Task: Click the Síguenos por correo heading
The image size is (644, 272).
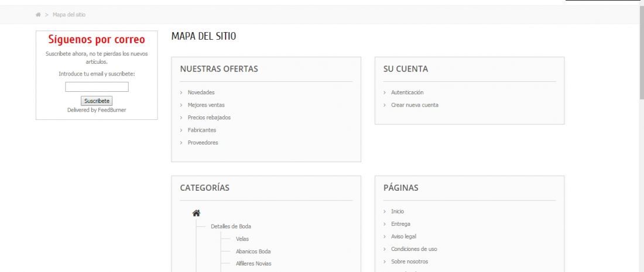Action: (x=97, y=40)
